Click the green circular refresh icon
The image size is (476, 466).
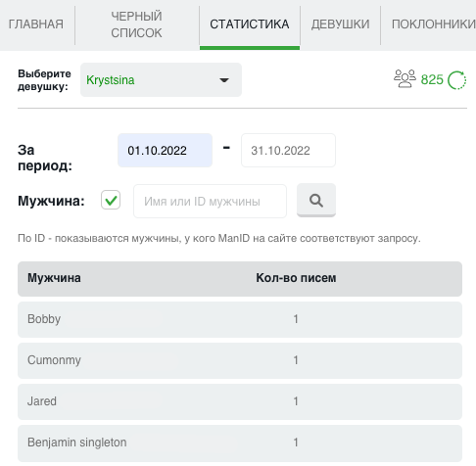(x=456, y=80)
